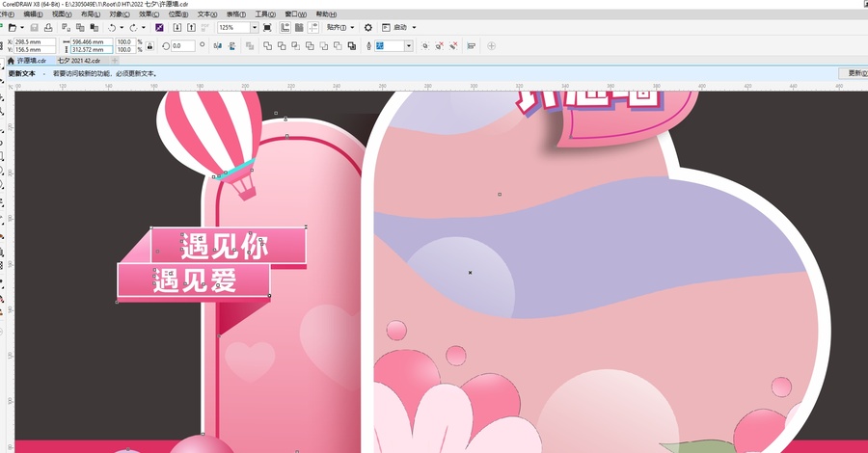Expand the Redo history dropdown
This screenshot has width=868, height=453.
click(x=144, y=28)
